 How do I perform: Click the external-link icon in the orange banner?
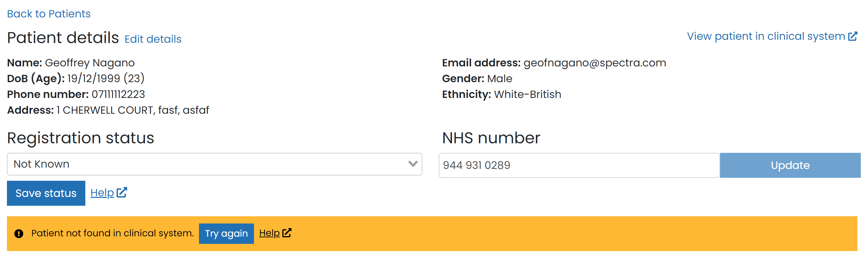tap(287, 233)
